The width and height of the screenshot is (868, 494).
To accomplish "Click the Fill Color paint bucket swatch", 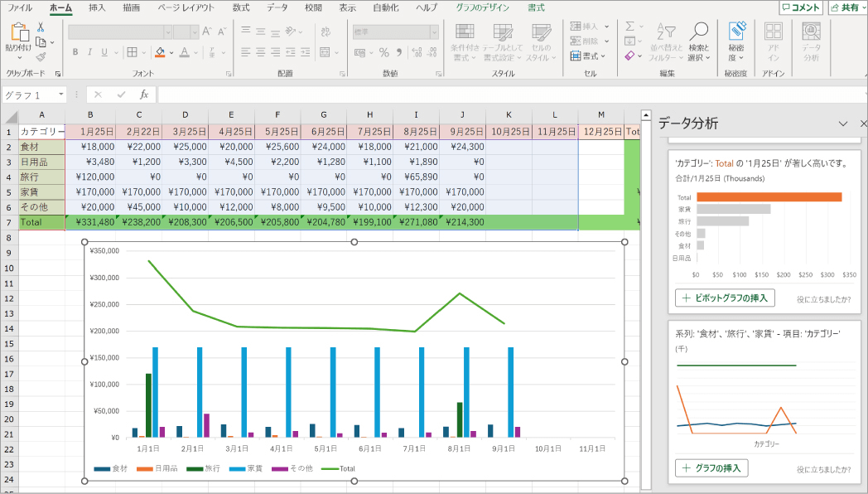I will pyautogui.click(x=160, y=52).
